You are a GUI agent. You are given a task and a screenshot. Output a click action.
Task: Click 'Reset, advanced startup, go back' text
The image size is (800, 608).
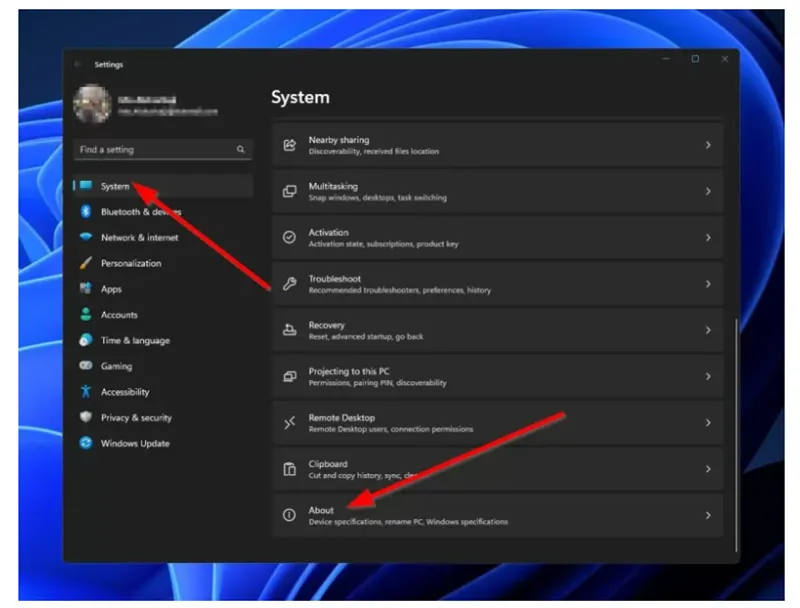[x=366, y=337]
